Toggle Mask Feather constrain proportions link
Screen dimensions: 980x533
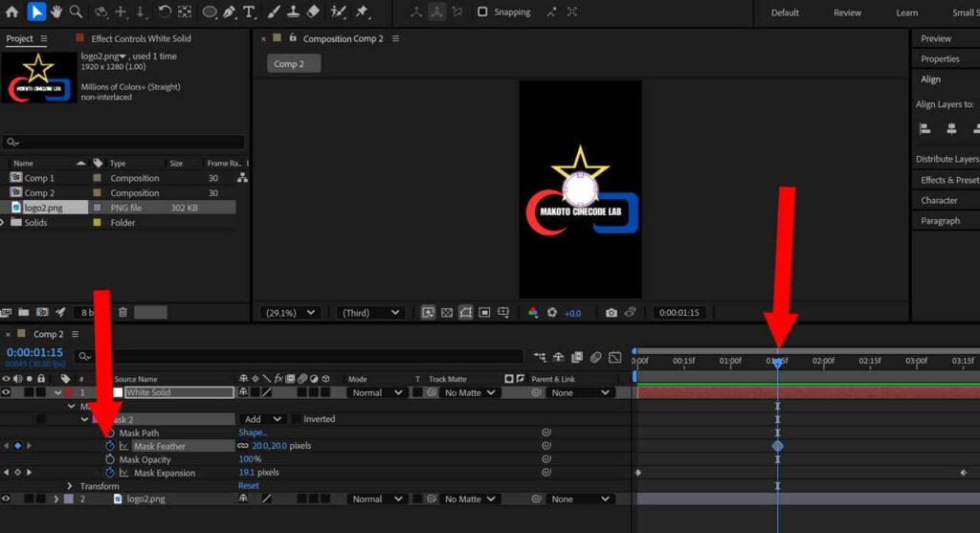(243, 446)
